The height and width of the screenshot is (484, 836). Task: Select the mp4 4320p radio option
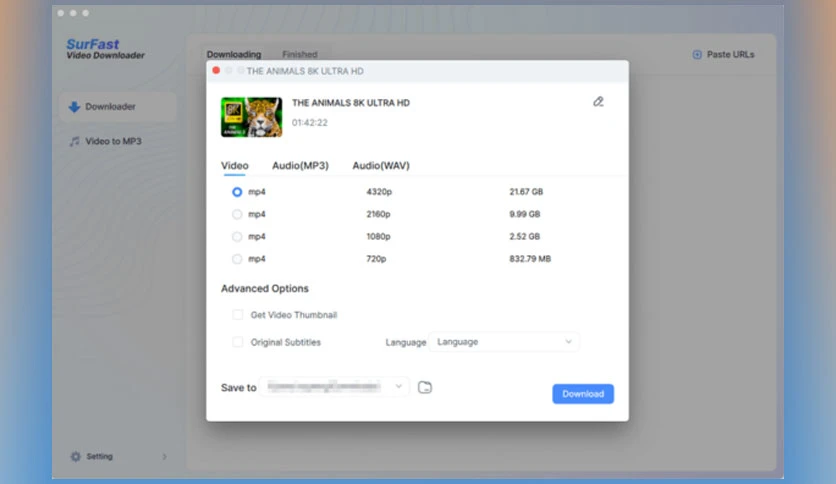pos(237,192)
